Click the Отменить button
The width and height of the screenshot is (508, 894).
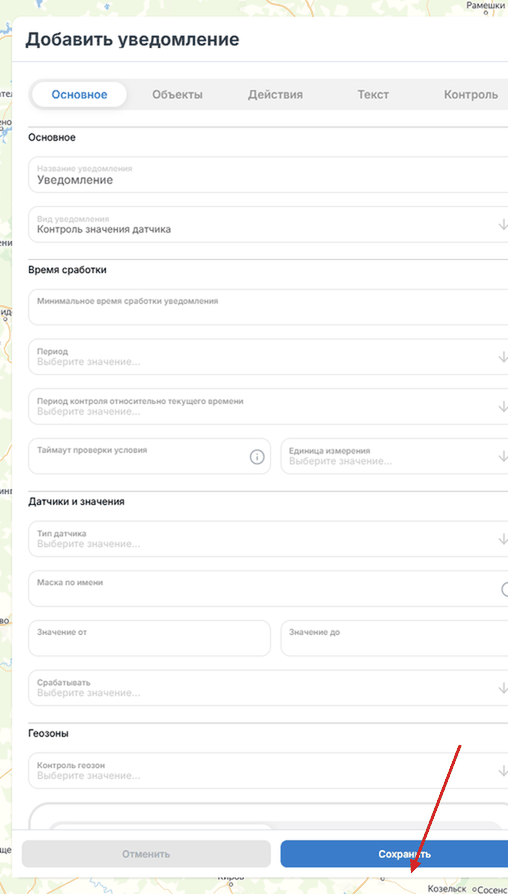pos(146,854)
